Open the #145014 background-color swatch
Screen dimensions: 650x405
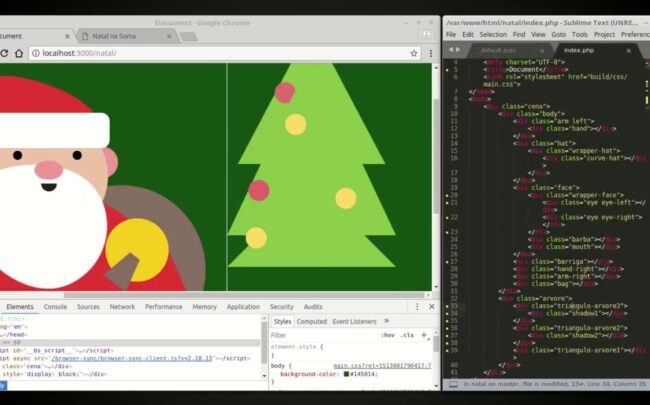(346, 374)
